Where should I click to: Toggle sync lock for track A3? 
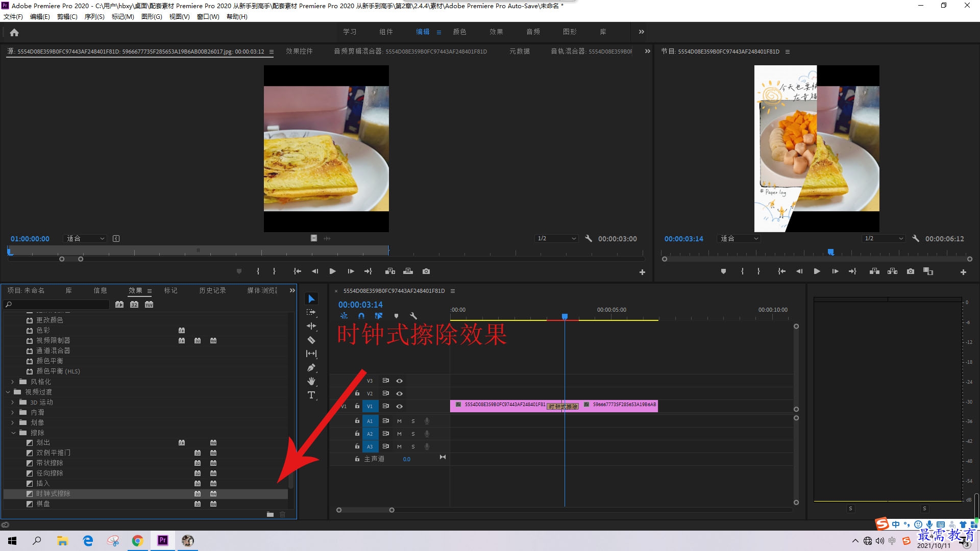(x=386, y=446)
